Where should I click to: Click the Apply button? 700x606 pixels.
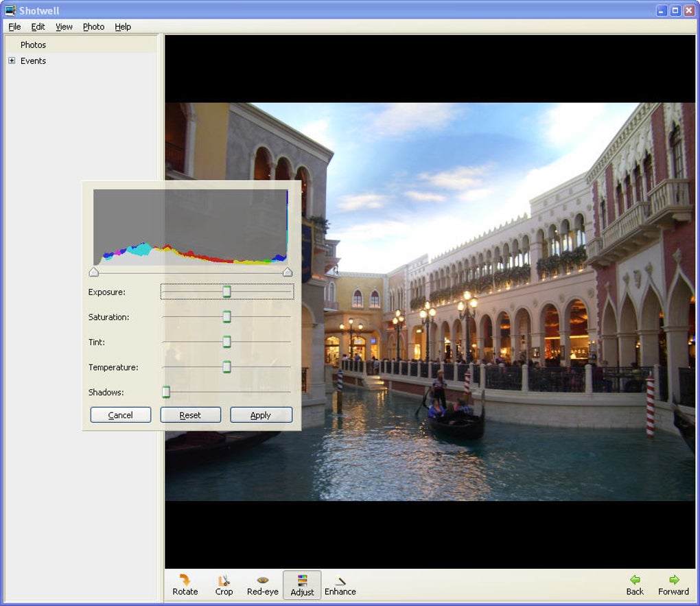click(261, 415)
